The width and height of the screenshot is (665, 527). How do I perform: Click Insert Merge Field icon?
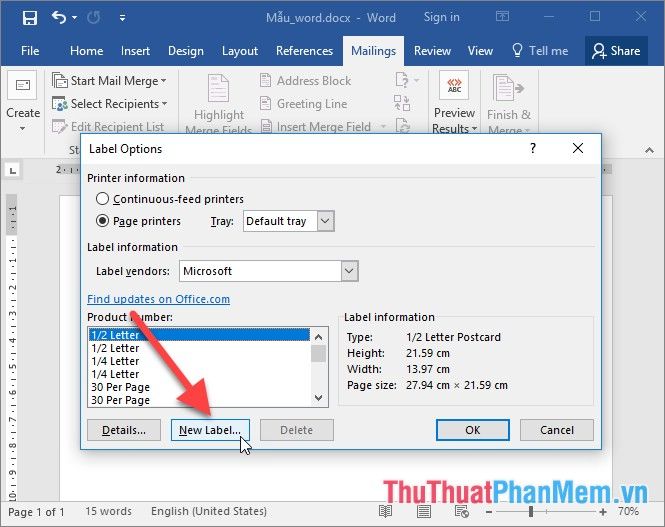pyautogui.click(x=266, y=126)
